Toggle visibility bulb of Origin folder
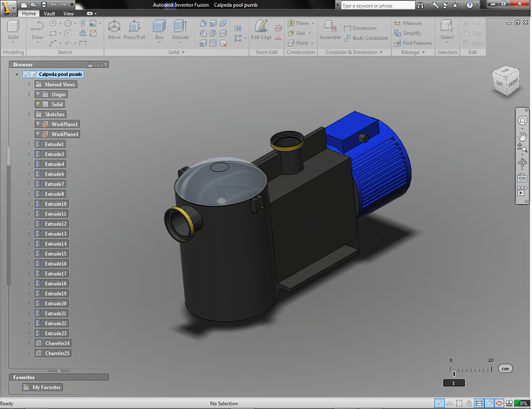532x409 pixels. point(38,94)
